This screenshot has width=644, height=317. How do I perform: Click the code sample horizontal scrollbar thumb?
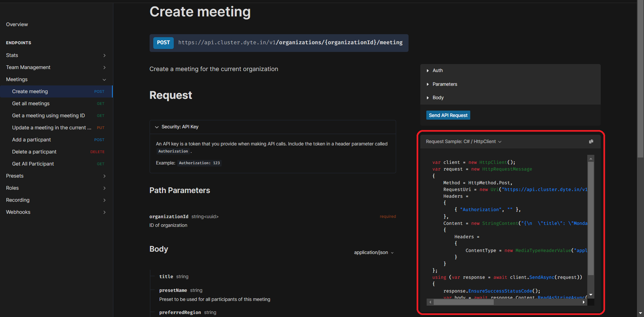[464, 302]
